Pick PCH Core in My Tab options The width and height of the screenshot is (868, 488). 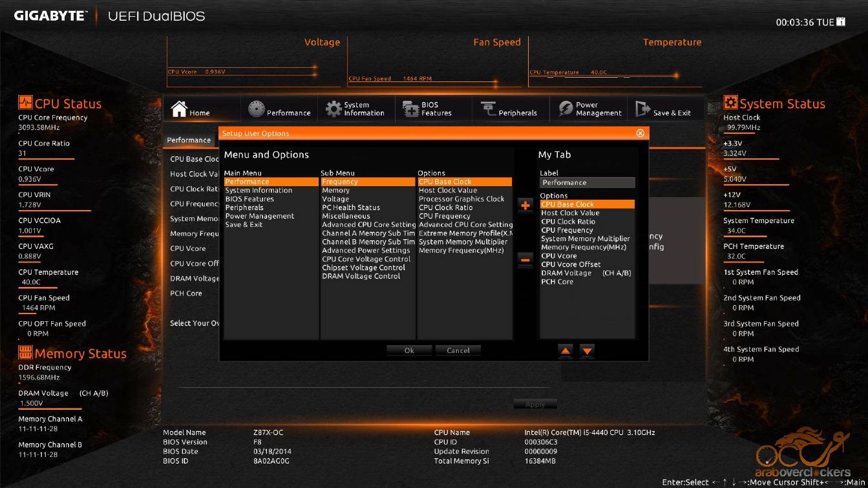coord(557,282)
